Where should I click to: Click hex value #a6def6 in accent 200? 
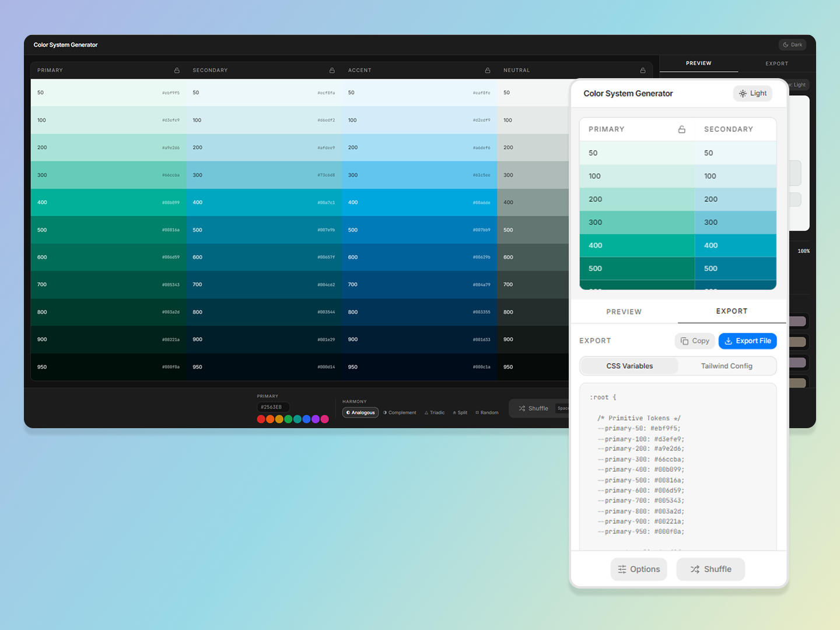coord(482,148)
